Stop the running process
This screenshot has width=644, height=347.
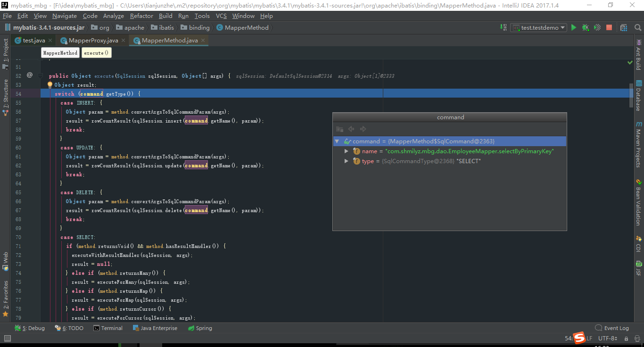[609, 27]
